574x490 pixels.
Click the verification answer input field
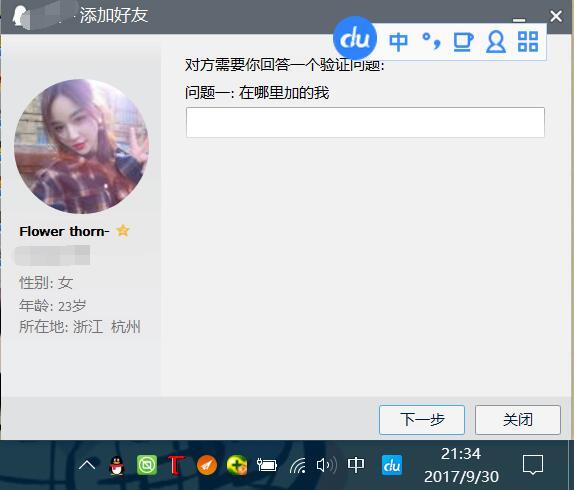point(365,122)
